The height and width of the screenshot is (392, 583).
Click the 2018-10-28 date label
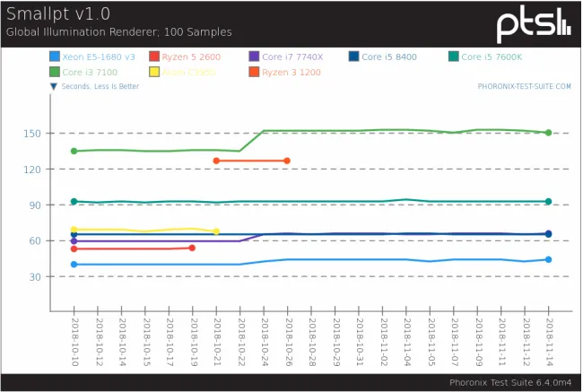(312, 342)
